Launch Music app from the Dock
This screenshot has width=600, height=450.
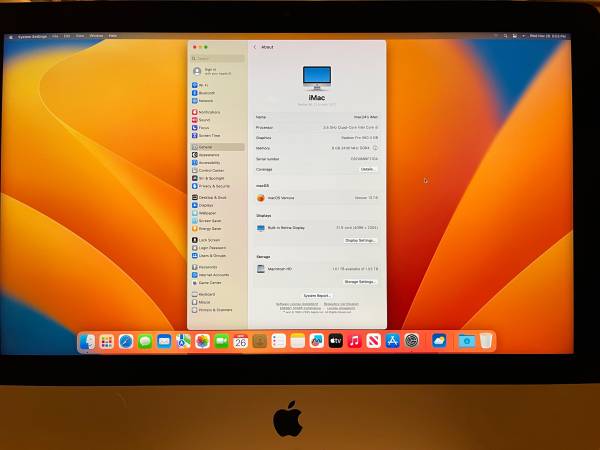[354, 342]
